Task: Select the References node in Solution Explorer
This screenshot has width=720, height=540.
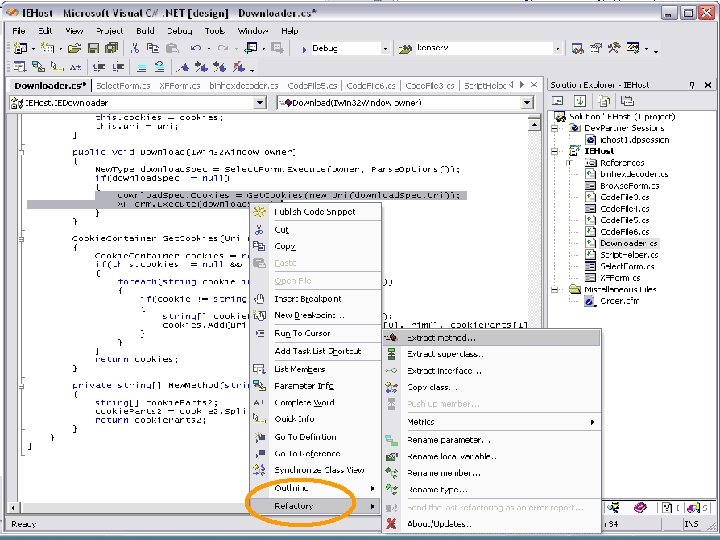Action: [x=622, y=163]
